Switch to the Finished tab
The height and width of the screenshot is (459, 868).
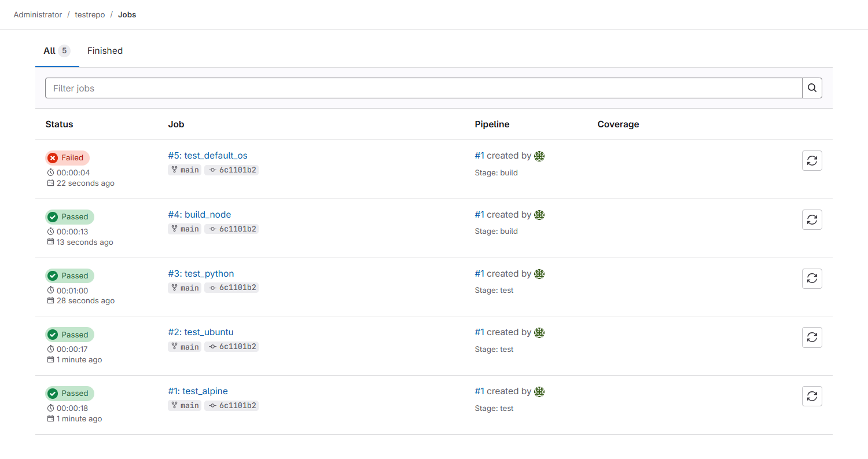(x=105, y=51)
